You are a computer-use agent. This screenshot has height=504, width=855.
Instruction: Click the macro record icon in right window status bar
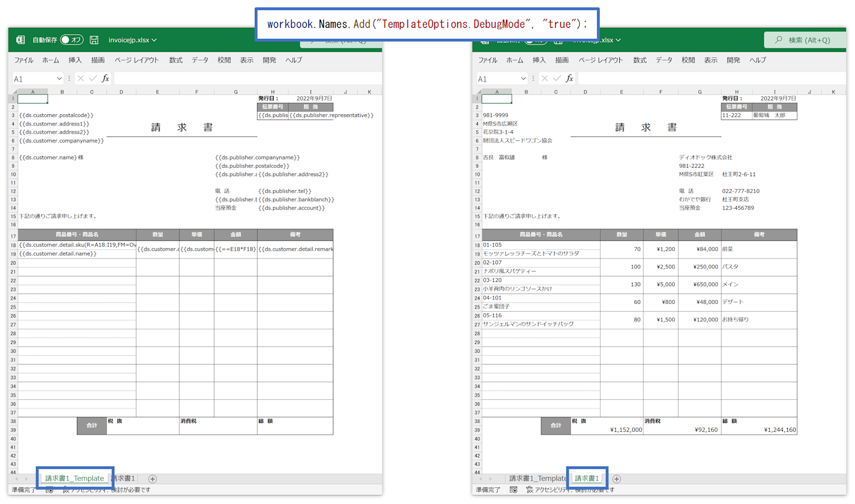click(514, 490)
